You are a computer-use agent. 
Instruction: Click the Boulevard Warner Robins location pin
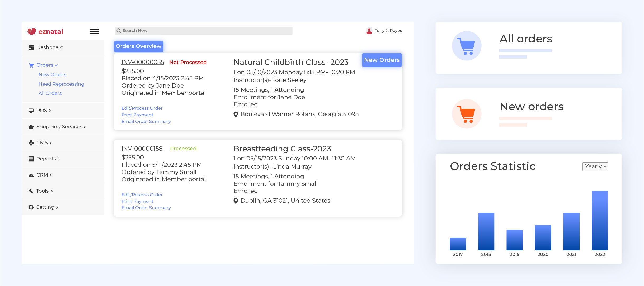click(x=236, y=115)
